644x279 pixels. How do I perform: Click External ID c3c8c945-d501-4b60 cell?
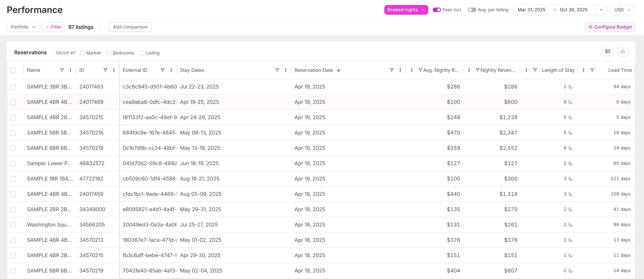click(x=149, y=87)
